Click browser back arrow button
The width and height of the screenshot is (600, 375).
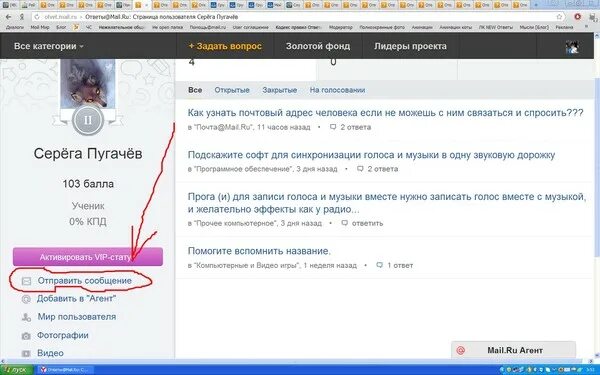coord(8,17)
